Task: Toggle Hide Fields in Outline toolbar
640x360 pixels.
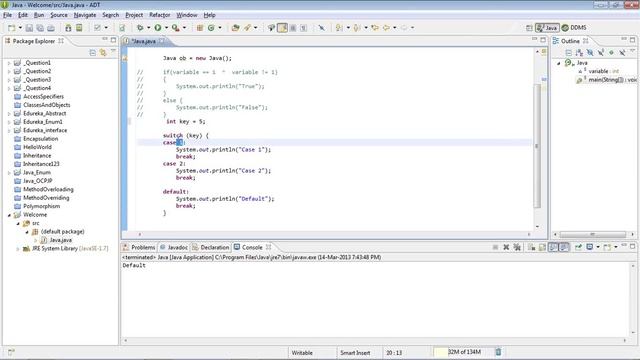Action: pyautogui.click(x=590, y=53)
